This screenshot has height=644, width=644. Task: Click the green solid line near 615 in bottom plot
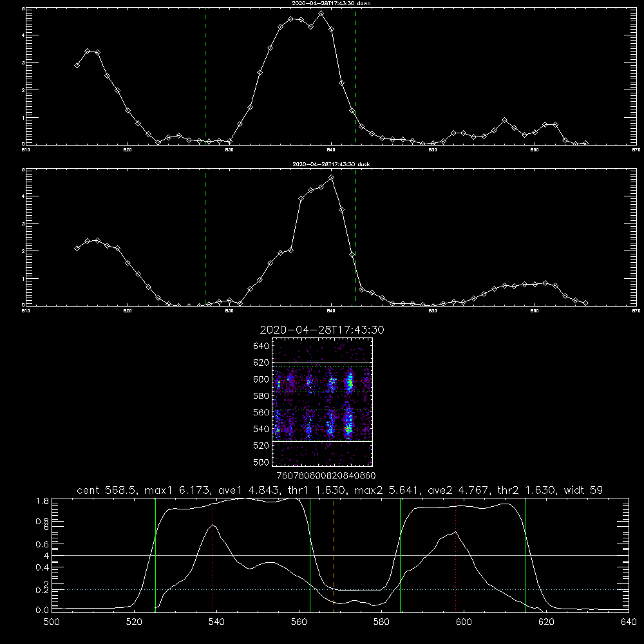[526, 555]
